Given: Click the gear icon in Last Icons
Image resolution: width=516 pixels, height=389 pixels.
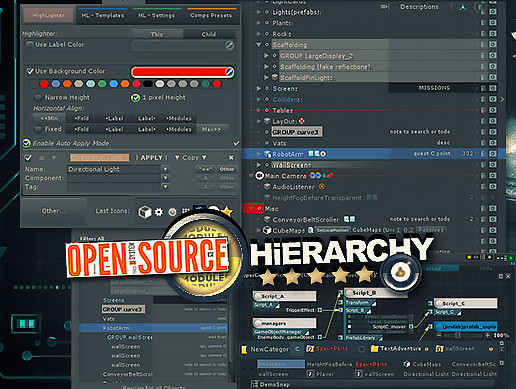Looking at the screenshot, I should (x=159, y=212).
